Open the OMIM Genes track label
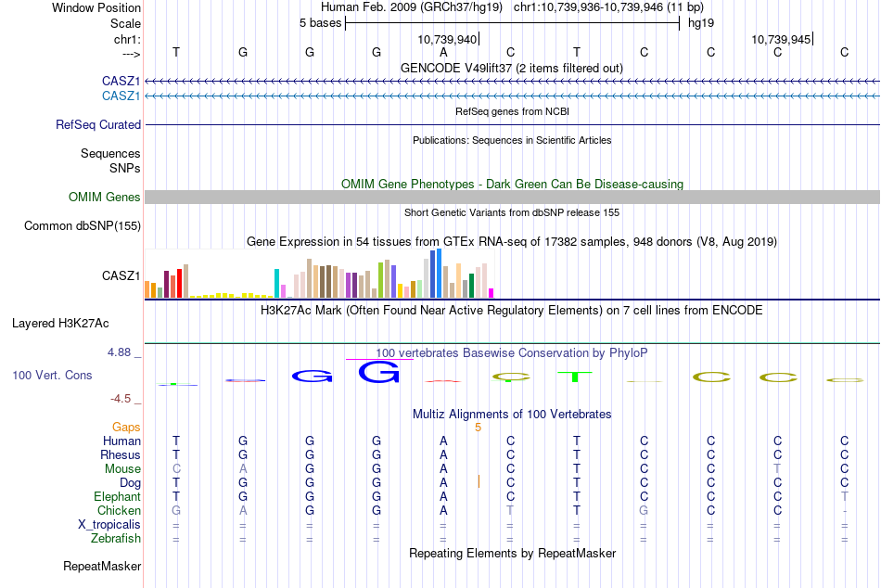The image size is (881, 588). coord(105,197)
